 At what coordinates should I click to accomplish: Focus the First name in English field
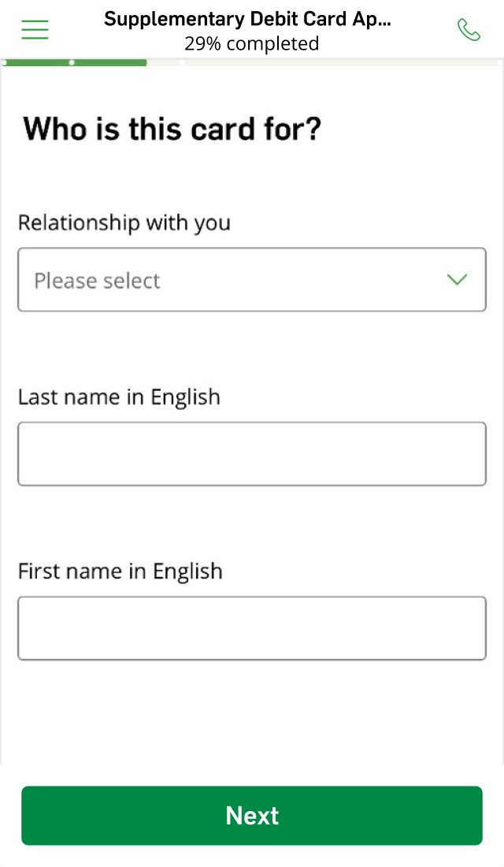[252, 628]
